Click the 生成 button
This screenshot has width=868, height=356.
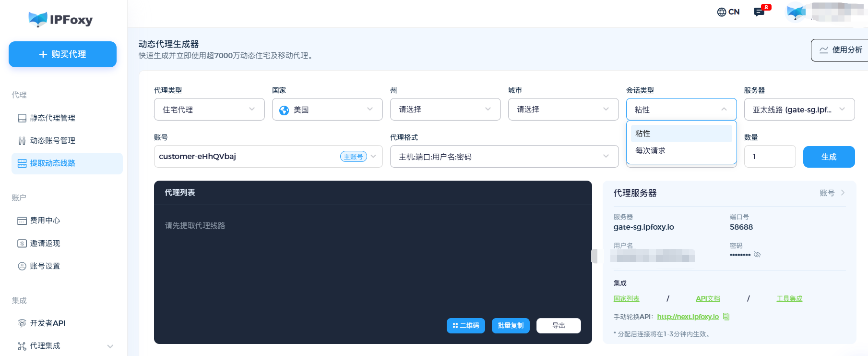point(829,157)
